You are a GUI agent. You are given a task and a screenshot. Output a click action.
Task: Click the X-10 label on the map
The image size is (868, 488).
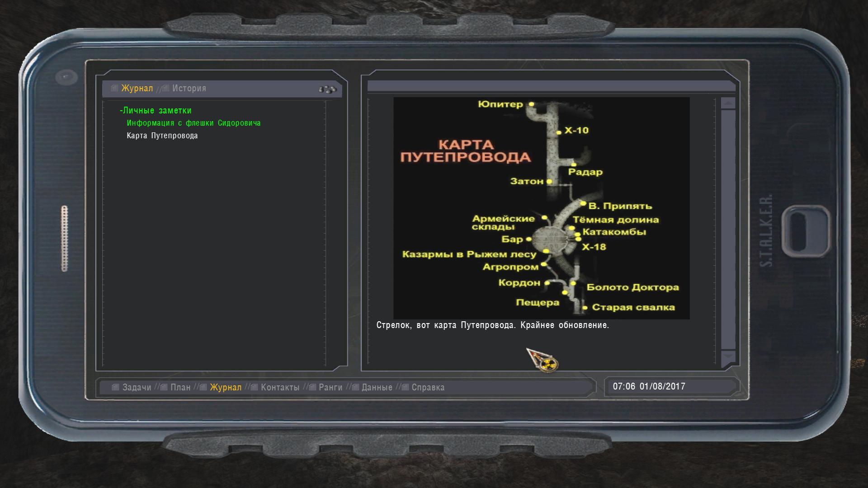pyautogui.click(x=576, y=131)
